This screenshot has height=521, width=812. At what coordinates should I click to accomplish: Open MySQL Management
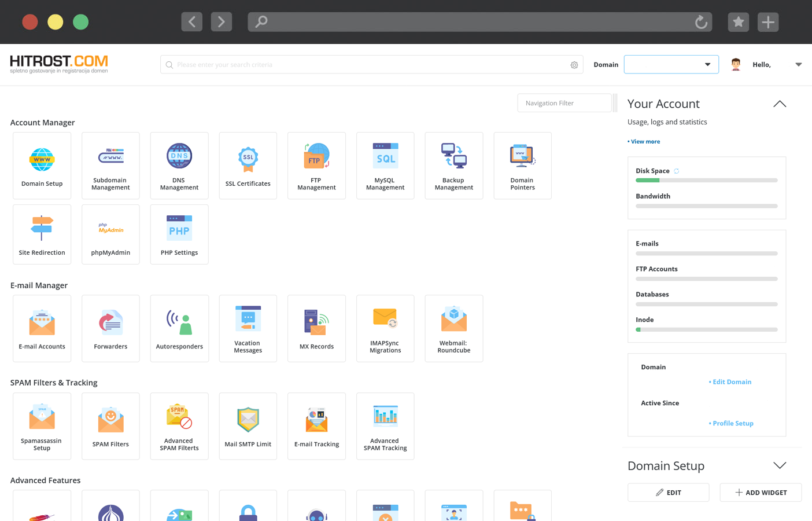pyautogui.click(x=385, y=166)
